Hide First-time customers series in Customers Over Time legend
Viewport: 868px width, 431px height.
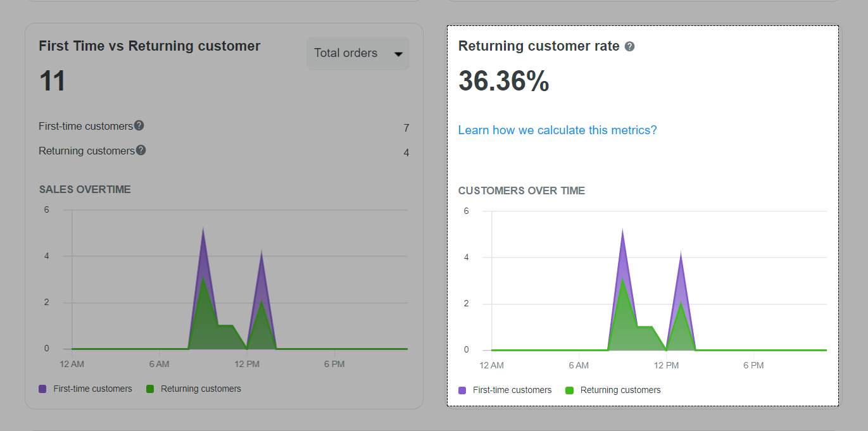tap(512, 390)
